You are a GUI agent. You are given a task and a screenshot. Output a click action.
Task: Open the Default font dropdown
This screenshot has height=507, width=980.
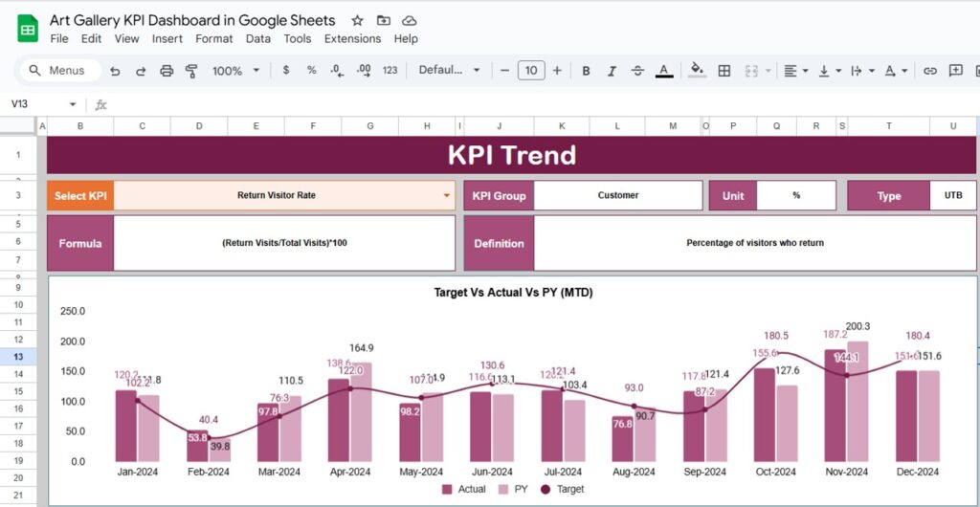(x=449, y=71)
